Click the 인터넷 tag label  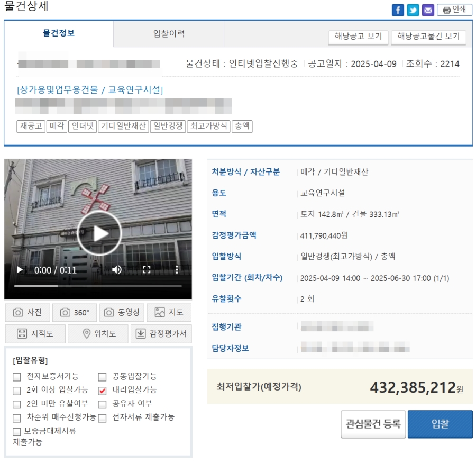coord(83,126)
